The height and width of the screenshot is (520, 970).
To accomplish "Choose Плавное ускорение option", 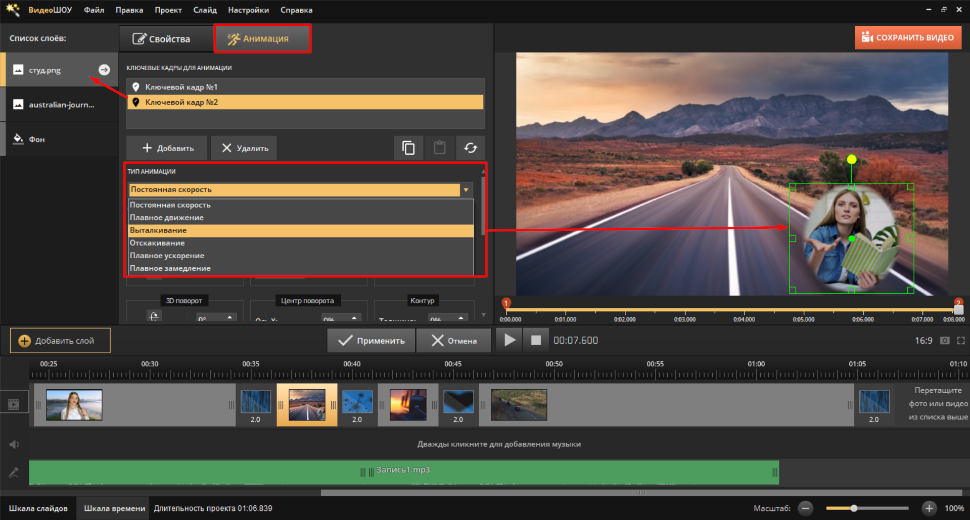I will point(301,255).
